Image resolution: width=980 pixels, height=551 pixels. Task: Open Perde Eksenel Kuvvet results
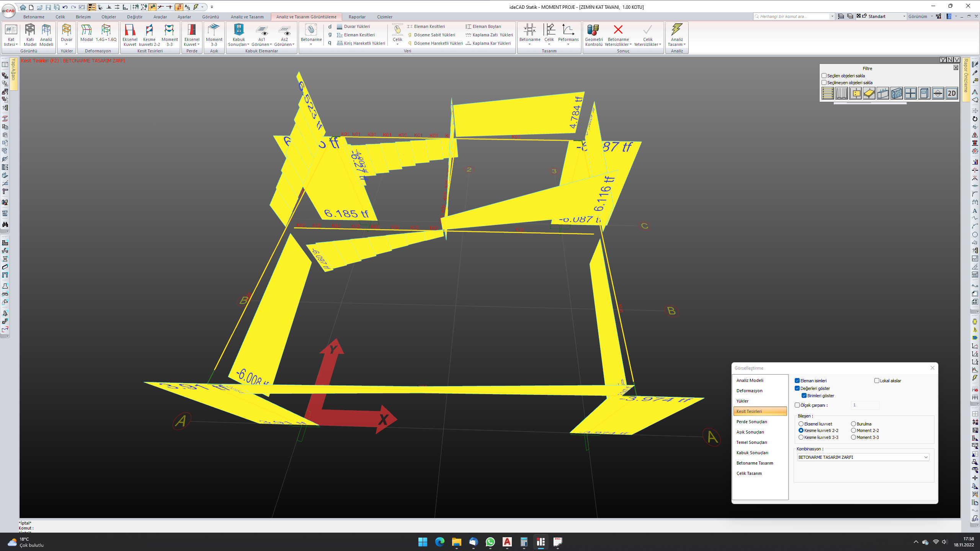(192, 35)
